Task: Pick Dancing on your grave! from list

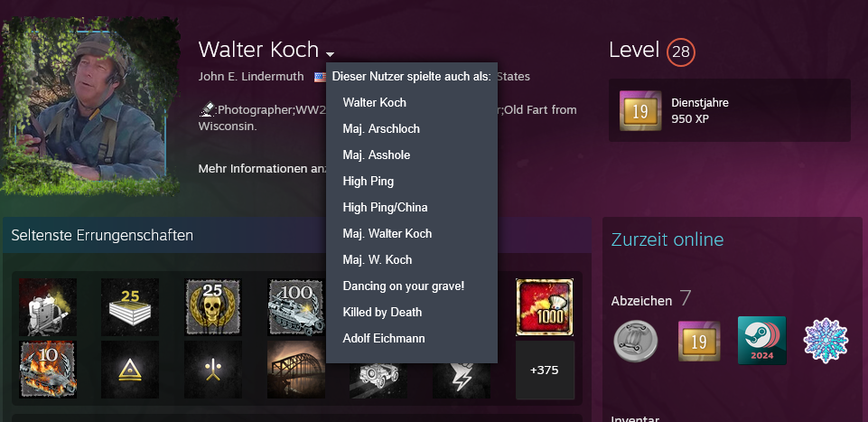Action: (403, 286)
